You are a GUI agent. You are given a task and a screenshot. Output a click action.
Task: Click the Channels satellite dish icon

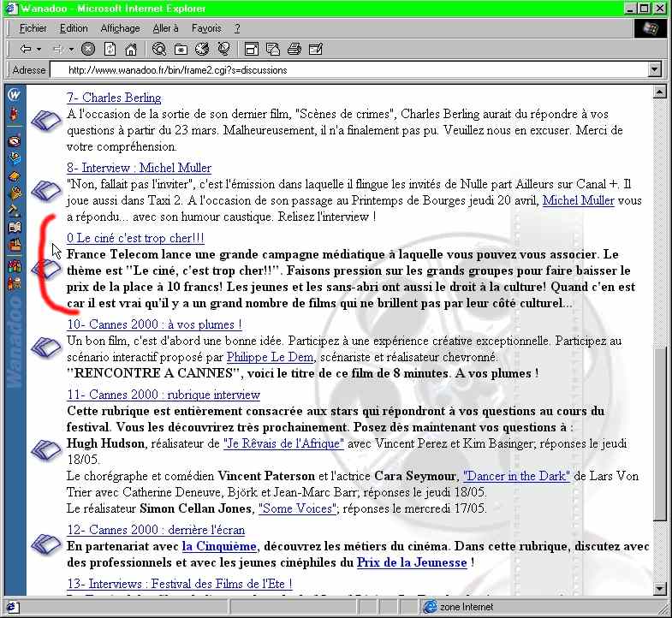click(x=223, y=50)
